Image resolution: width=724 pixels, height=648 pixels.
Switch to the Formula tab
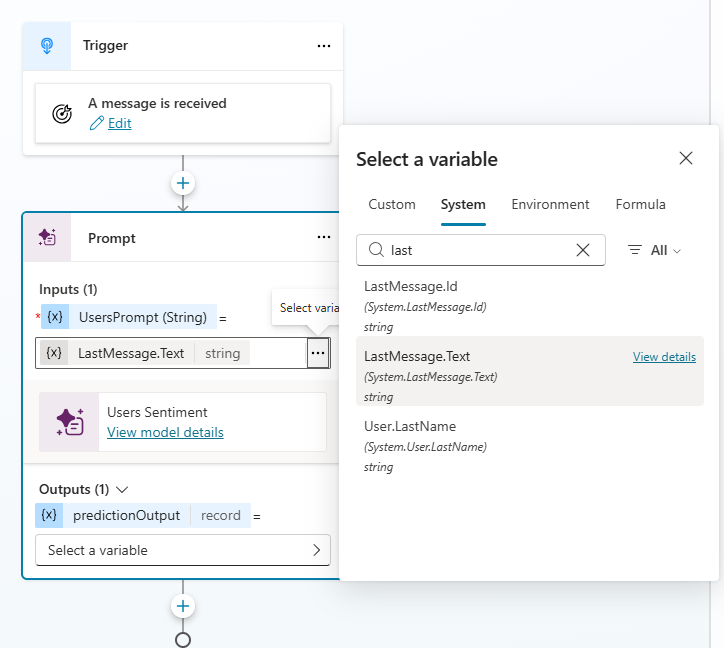640,204
